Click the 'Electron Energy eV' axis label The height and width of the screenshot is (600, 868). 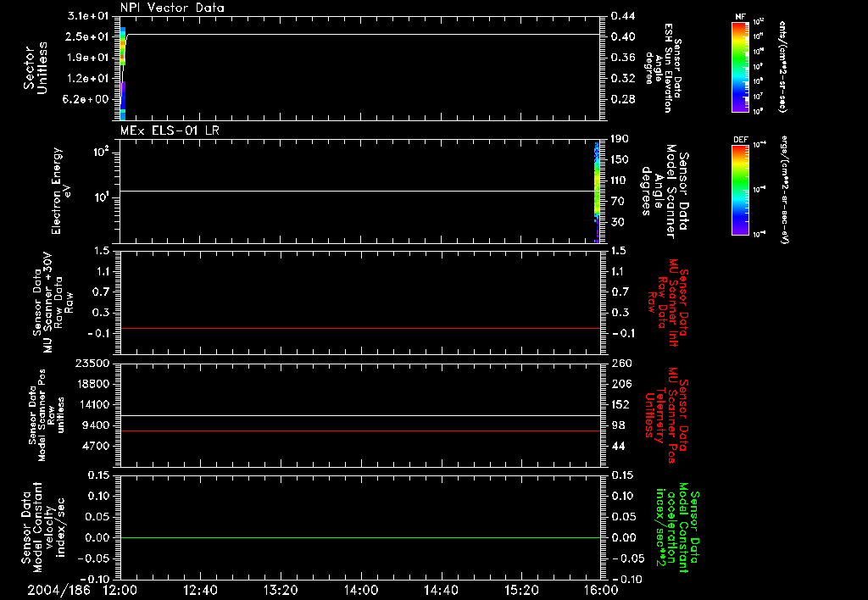[x=60, y=191]
